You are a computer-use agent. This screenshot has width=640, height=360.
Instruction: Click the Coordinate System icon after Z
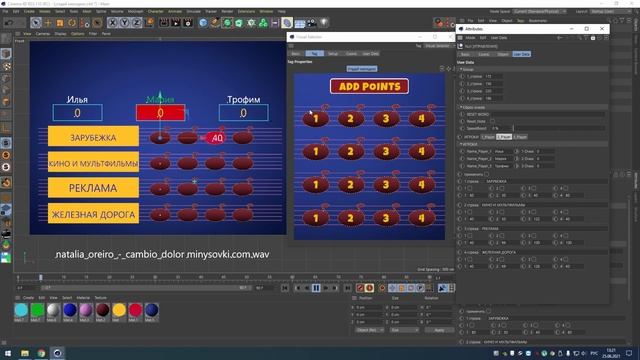149,23
